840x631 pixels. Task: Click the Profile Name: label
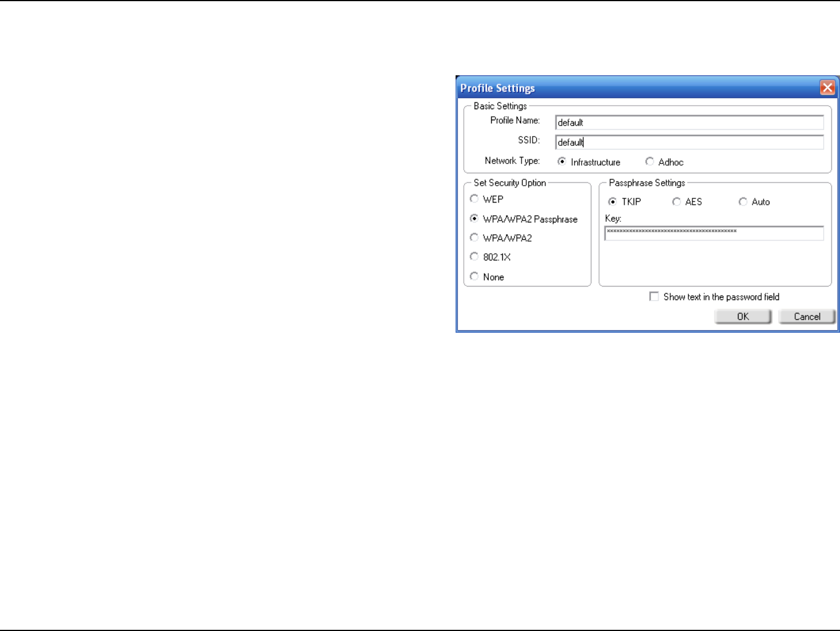pos(515,120)
